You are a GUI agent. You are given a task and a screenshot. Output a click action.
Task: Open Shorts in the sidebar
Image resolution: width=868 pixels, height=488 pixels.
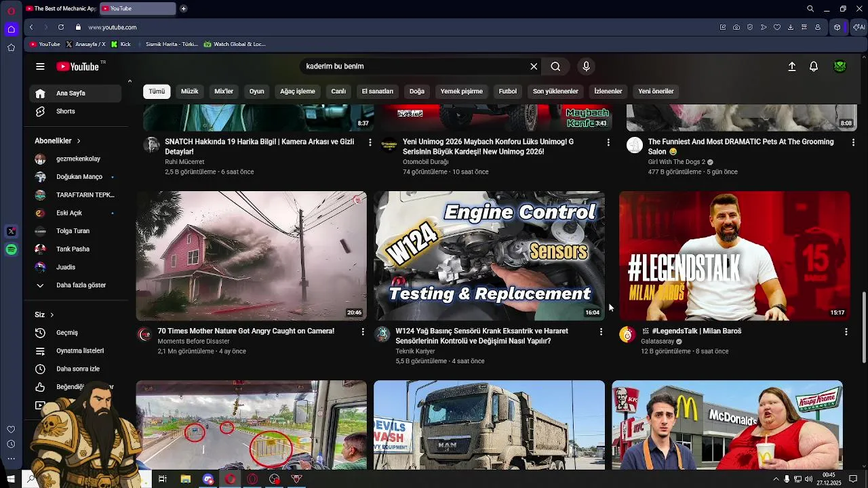[x=76, y=111]
